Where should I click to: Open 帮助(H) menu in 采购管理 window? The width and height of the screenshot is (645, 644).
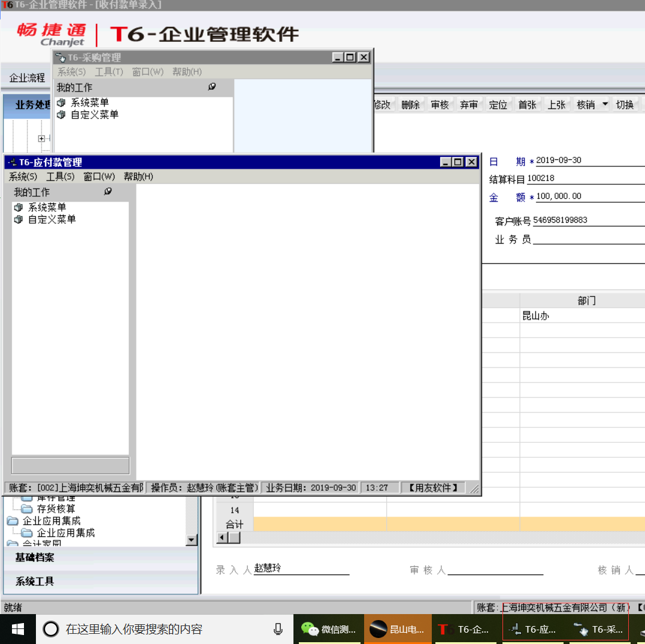click(x=187, y=72)
